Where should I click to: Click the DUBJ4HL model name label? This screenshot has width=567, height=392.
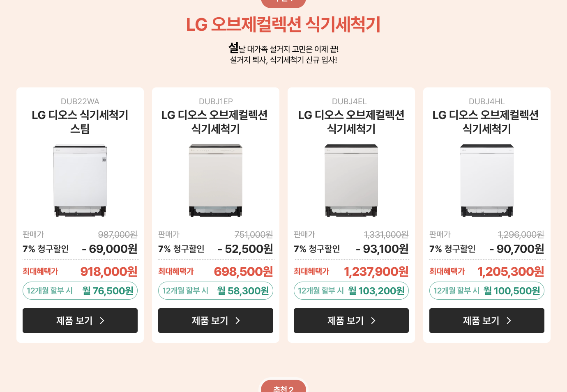coord(487,101)
